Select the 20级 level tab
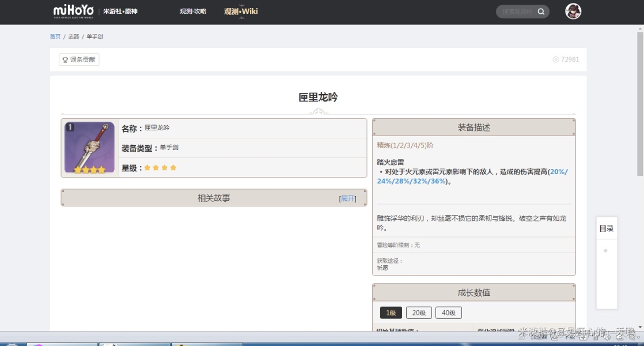 (419, 313)
